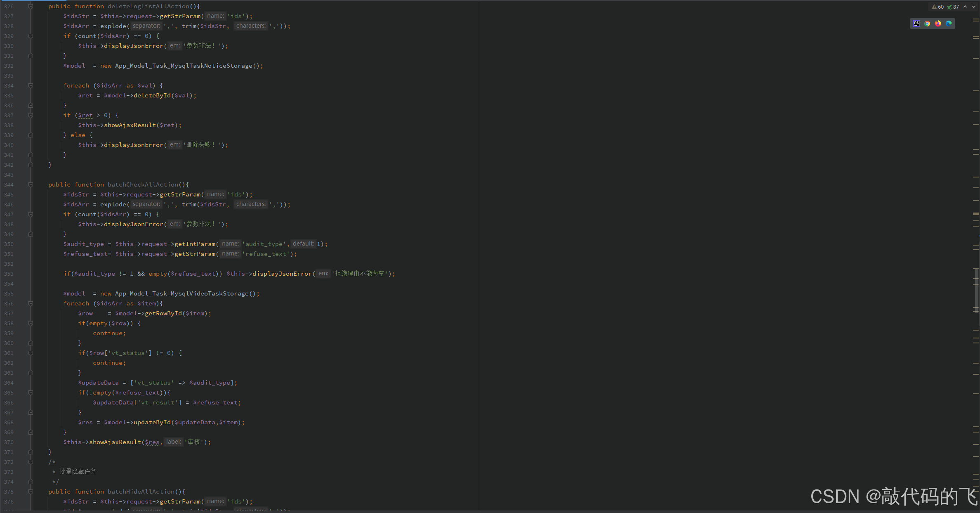Viewport: 980px width, 513px height.
Task: Collapse batchHideAllAction function at line 375
Action: click(31, 492)
